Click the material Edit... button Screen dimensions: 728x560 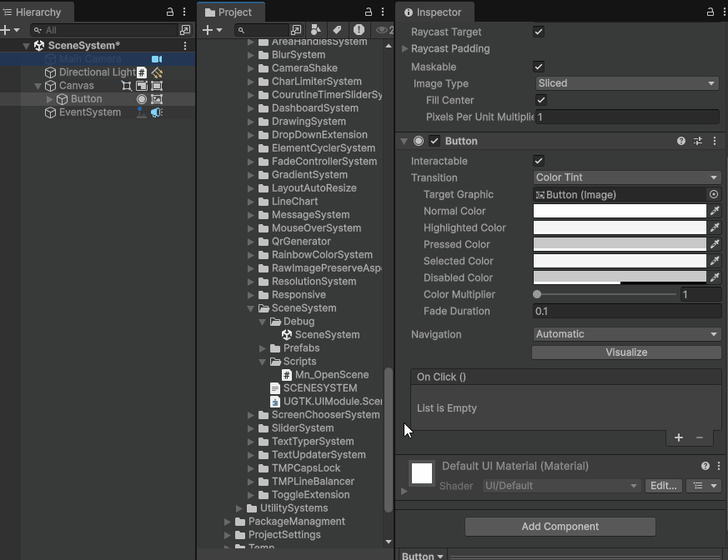coord(664,486)
